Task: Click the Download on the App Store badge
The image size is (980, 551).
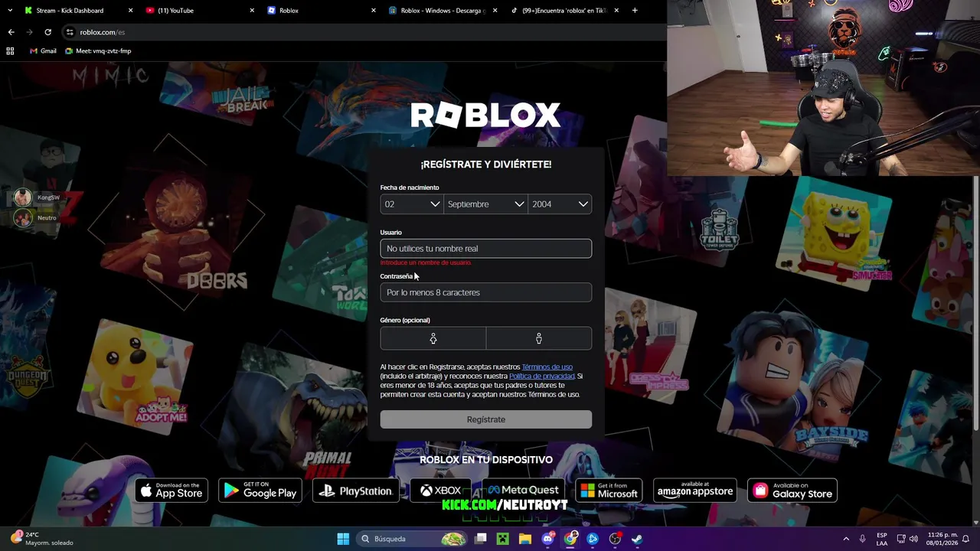Action: tap(171, 491)
